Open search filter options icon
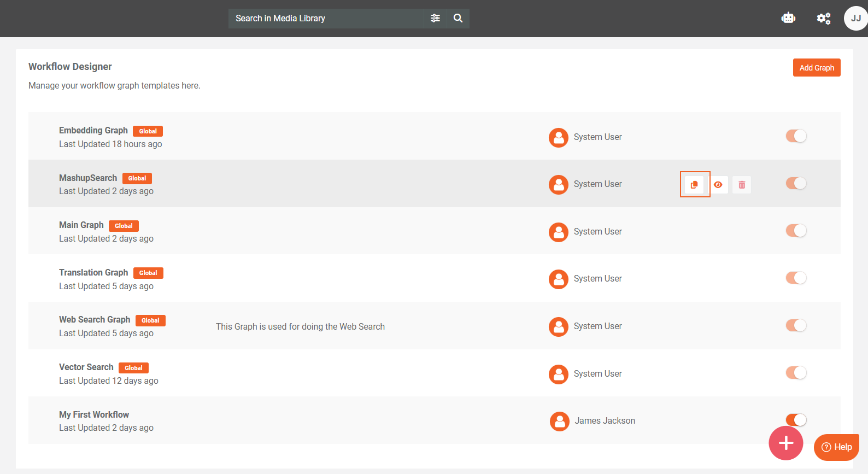Viewport: 868px width, 474px height. click(435, 19)
